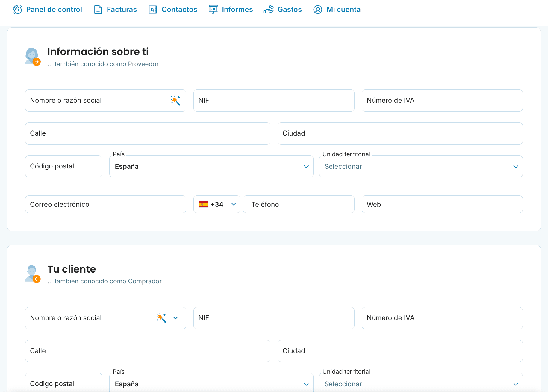Go to the Contactos section
Viewport: 548px width, 392px height.
pos(173,10)
